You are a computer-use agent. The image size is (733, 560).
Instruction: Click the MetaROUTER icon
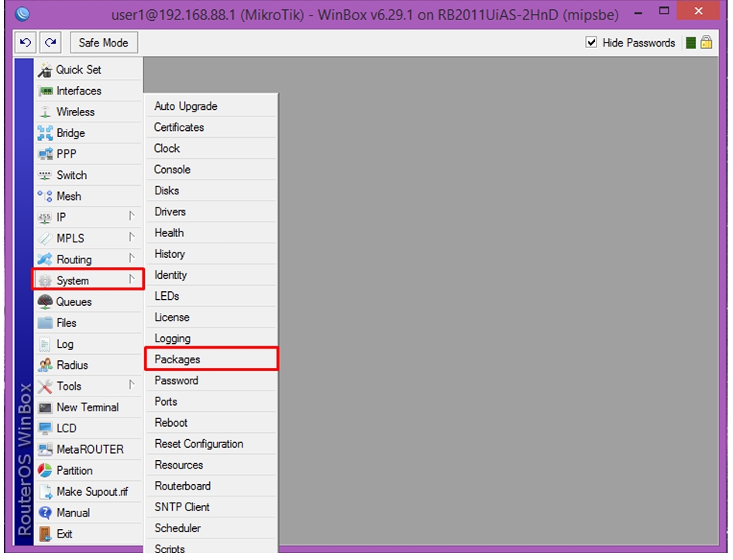(x=45, y=450)
